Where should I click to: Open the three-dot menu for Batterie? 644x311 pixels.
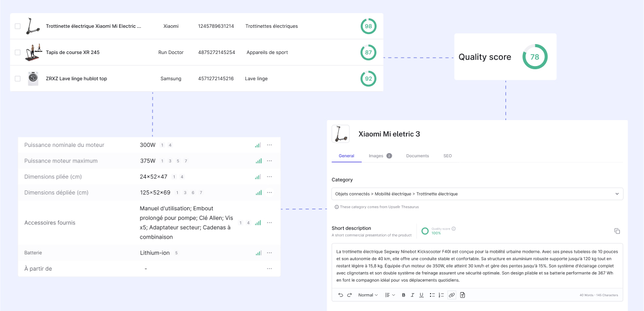tap(270, 253)
